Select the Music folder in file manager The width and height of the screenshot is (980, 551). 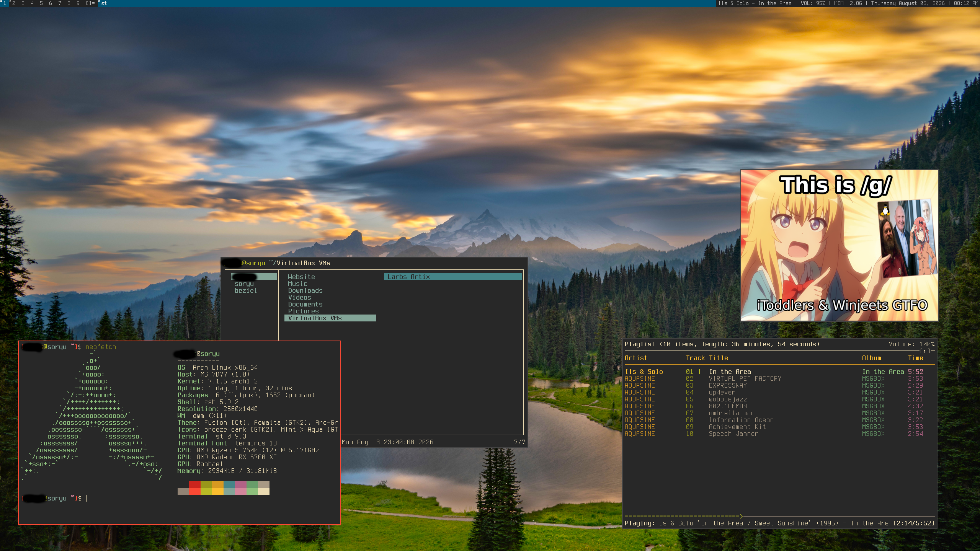[297, 284]
